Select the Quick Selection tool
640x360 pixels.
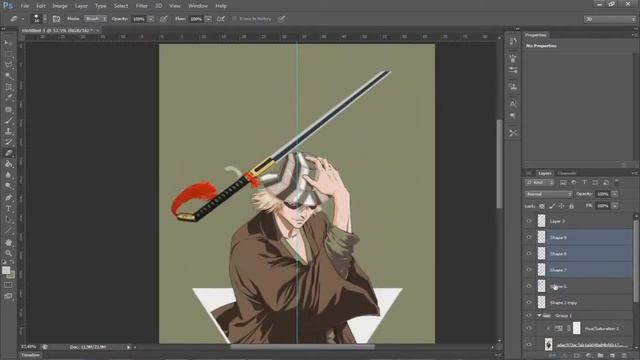coord(8,76)
